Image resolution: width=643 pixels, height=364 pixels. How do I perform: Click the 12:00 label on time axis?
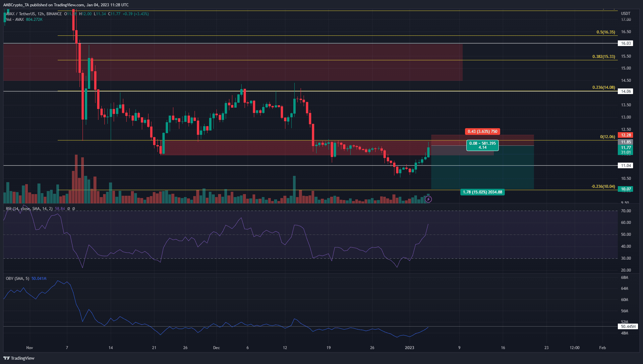click(x=574, y=348)
